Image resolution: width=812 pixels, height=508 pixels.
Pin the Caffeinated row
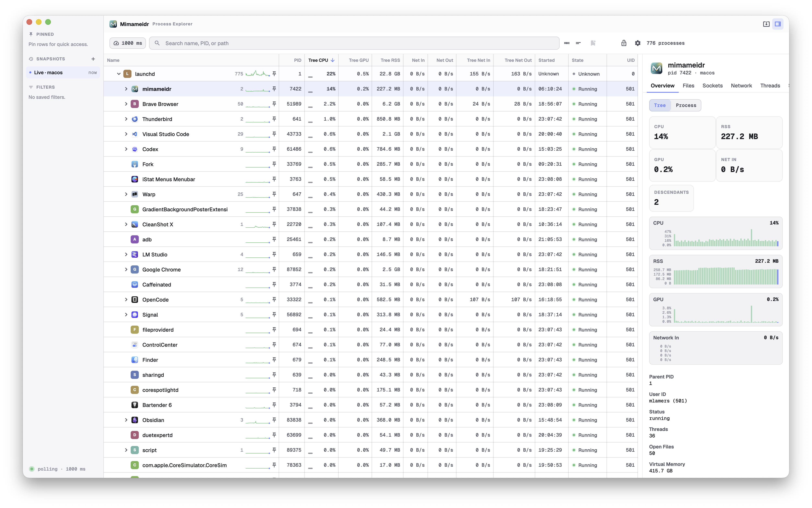point(274,284)
